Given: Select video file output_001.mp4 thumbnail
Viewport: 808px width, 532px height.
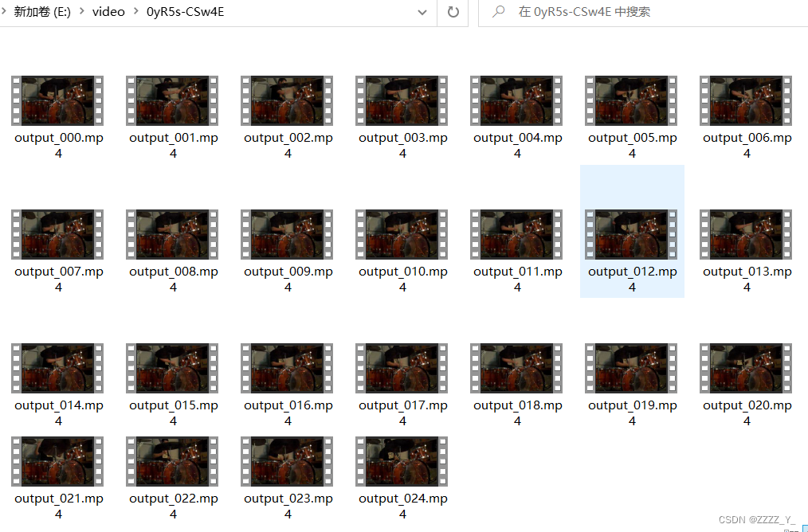Looking at the screenshot, I should (172, 100).
